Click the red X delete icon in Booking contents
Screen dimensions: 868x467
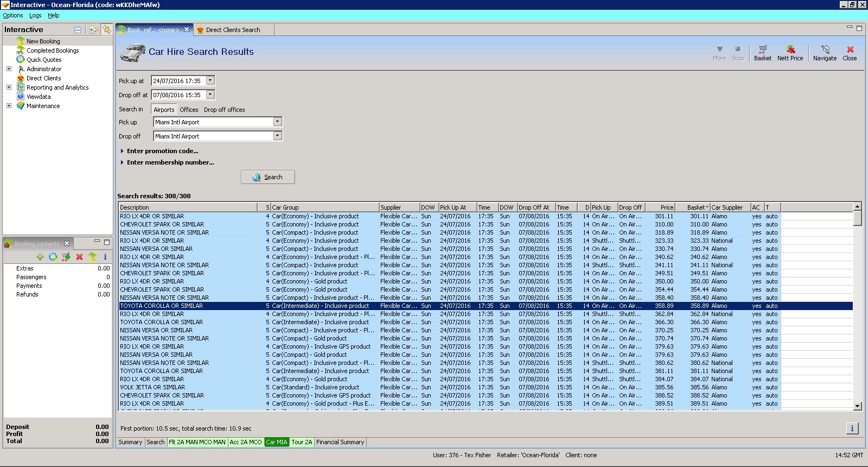[79, 257]
